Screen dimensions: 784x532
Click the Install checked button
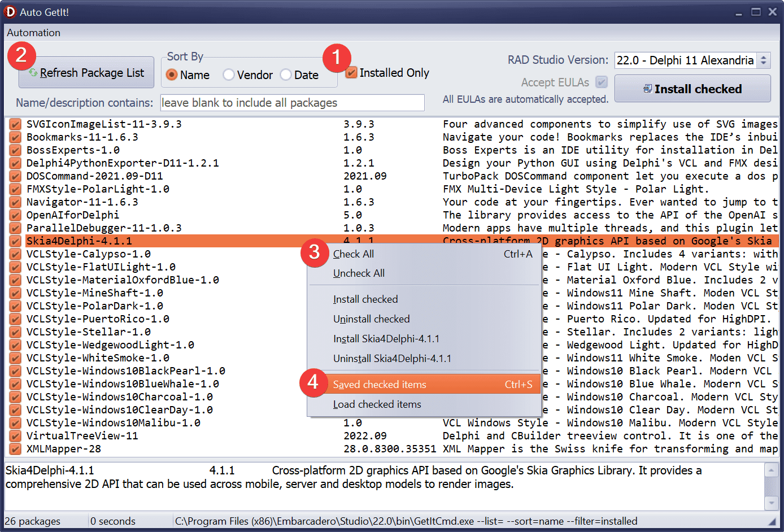(692, 89)
